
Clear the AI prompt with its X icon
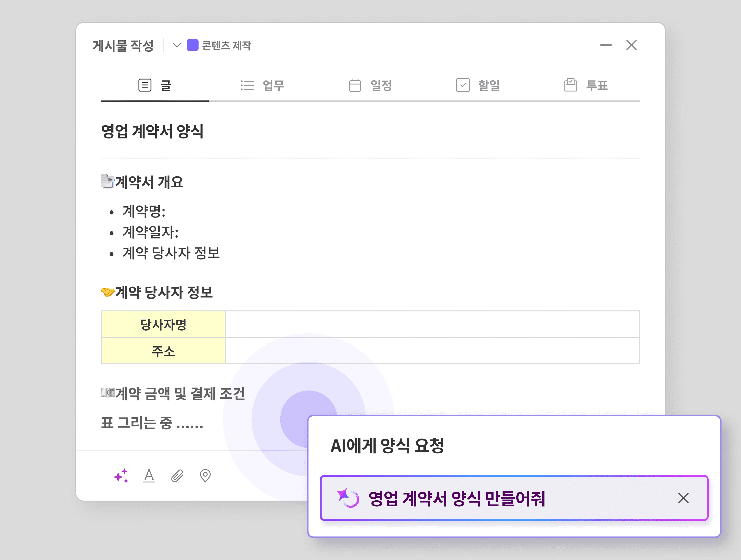[683, 498]
